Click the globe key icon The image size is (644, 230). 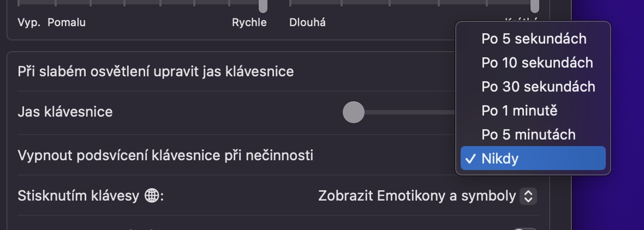coord(151,196)
